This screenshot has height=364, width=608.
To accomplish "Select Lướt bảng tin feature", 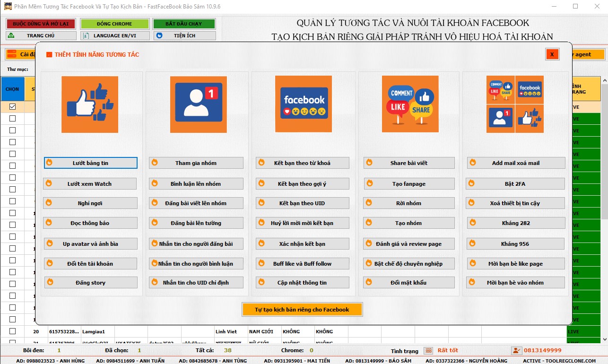I will pyautogui.click(x=91, y=163).
